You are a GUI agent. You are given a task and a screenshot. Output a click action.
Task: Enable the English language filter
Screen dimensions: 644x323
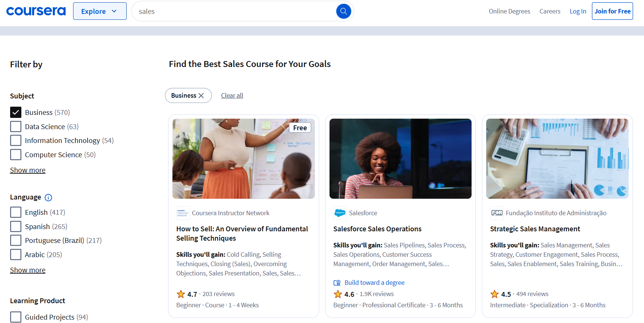pyautogui.click(x=16, y=212)
